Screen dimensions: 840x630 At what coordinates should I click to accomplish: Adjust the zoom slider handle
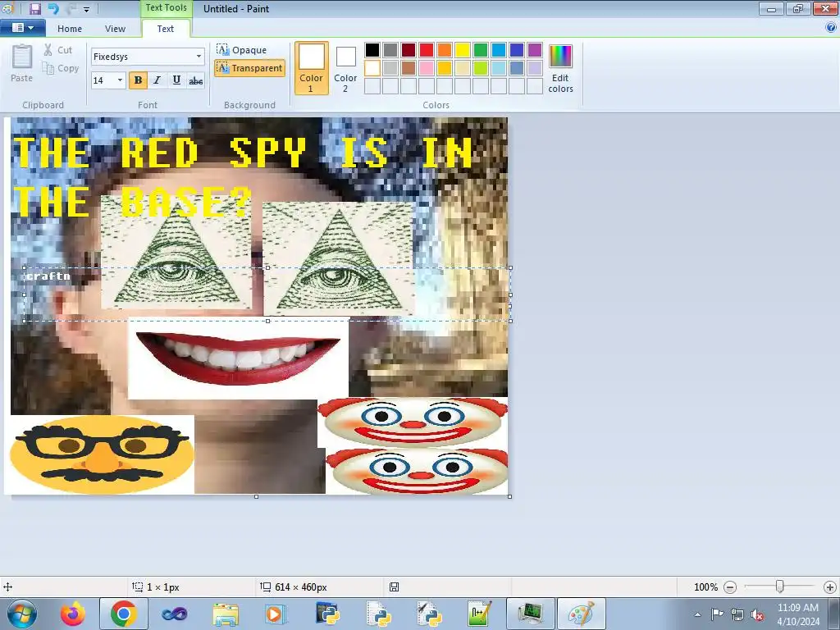[780, 587]
